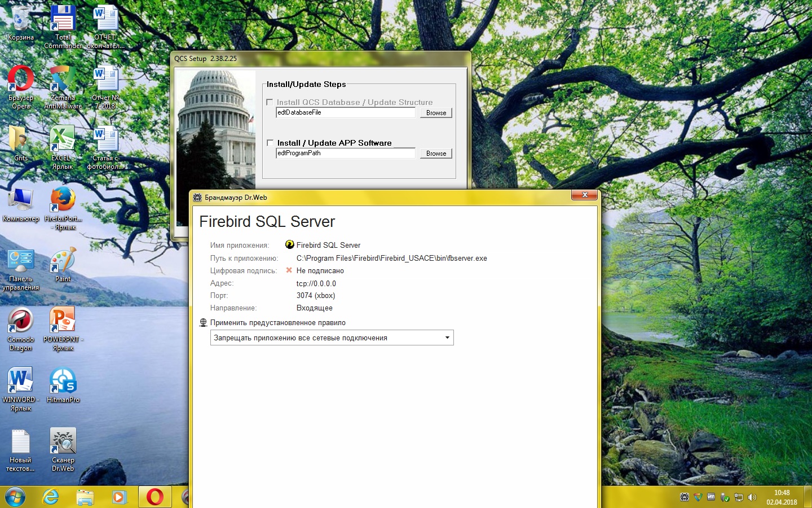The height and width of the screenshot is (508, 812).
Task: Click the Firebird SQL Server heading
Action: [x=267, y=222]
